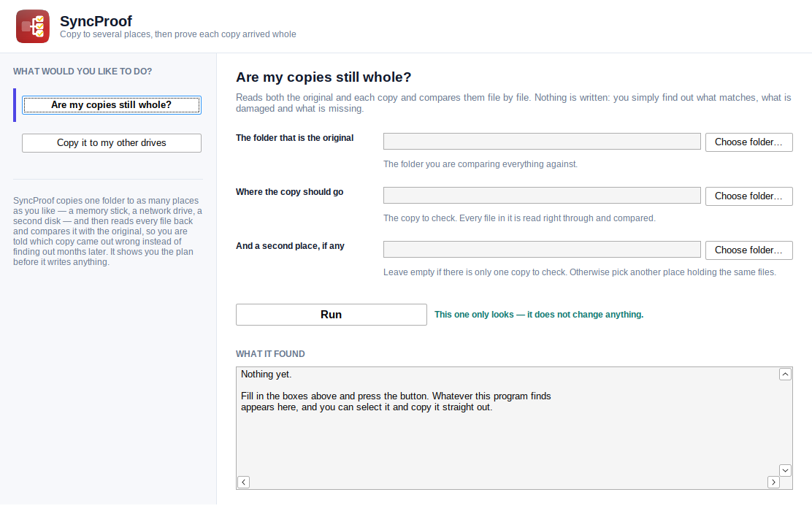
Task: Click the 'Where the copy should go' field
Action: 542,195
